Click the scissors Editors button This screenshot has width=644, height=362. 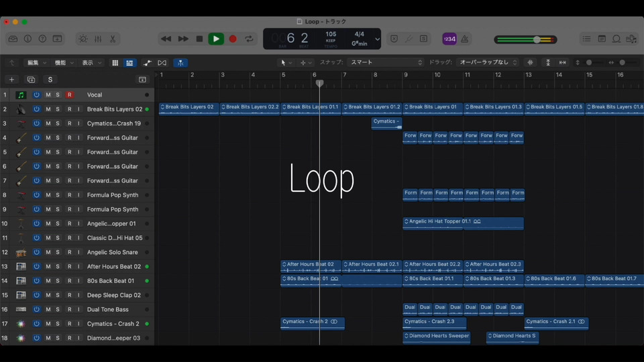coord(112,39)
